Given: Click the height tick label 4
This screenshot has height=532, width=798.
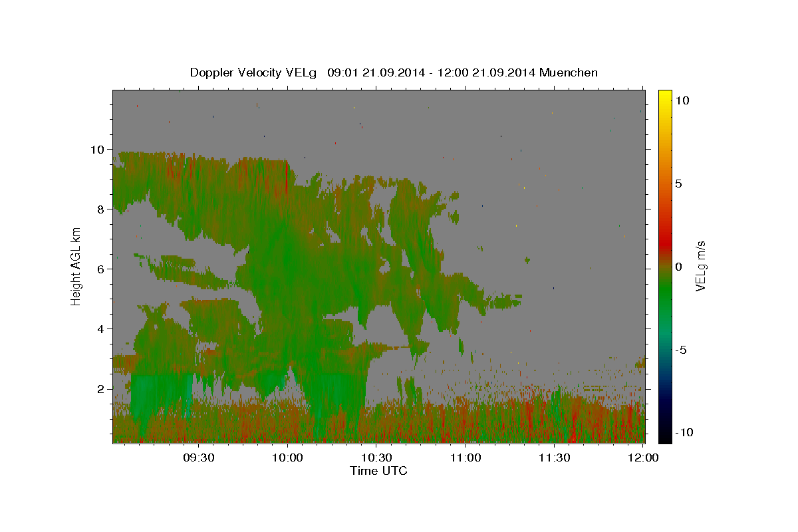Looking at the screenshot, I should [x=102, y=329].
